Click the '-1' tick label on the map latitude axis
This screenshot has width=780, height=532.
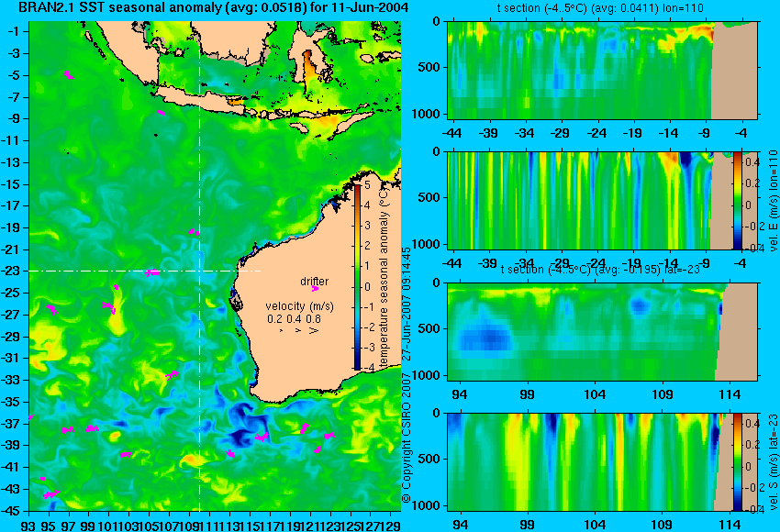pos(16,32)
